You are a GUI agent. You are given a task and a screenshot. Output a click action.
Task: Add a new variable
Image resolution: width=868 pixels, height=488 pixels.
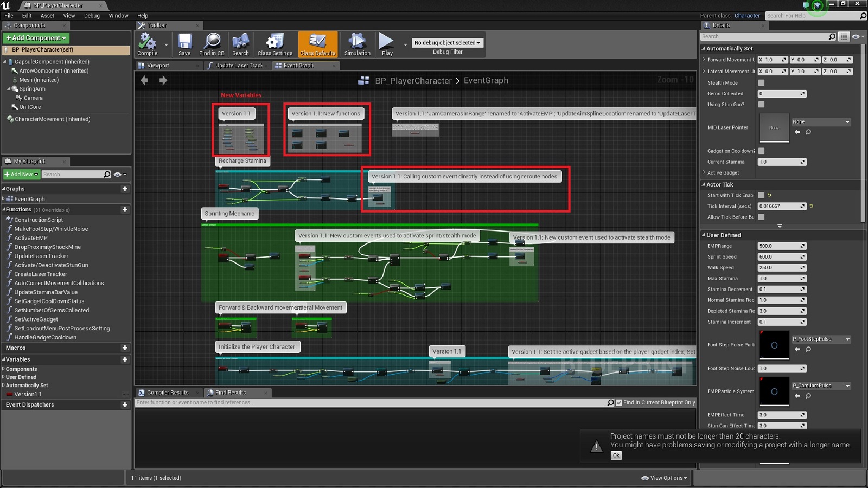point(125,359)
